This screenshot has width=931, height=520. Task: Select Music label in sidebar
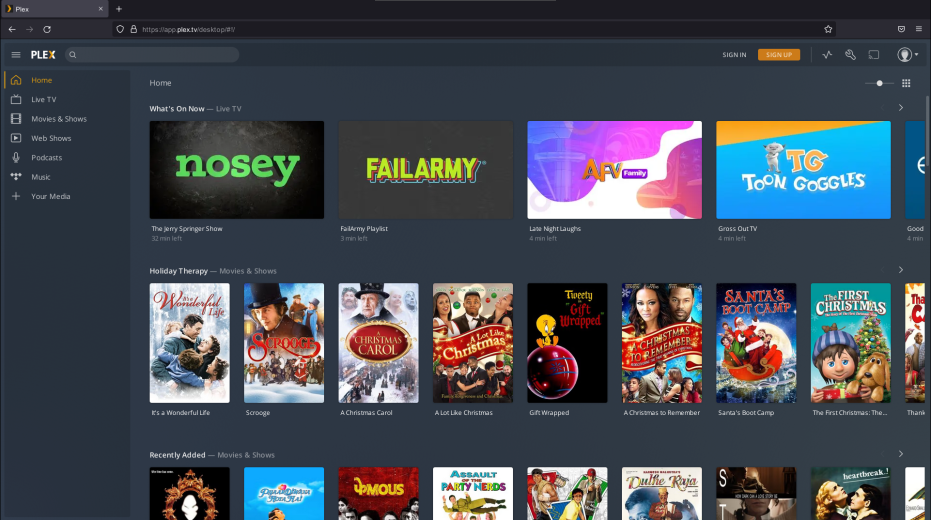tap(40, 177)
